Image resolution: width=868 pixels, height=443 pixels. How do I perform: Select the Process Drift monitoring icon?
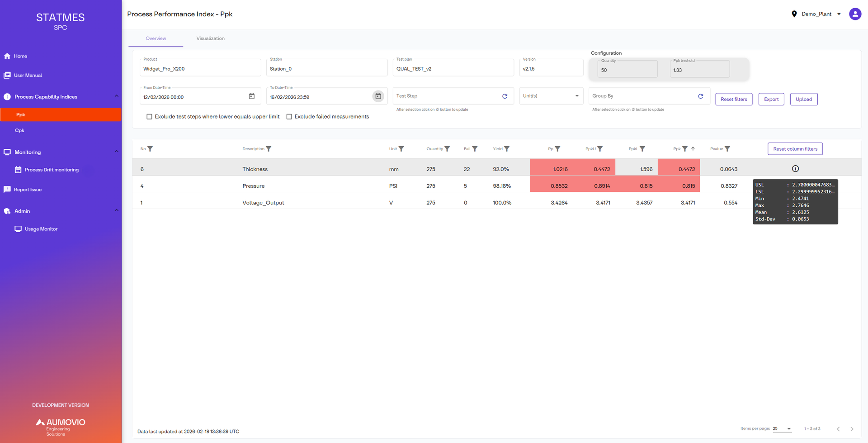click(18, 169)
